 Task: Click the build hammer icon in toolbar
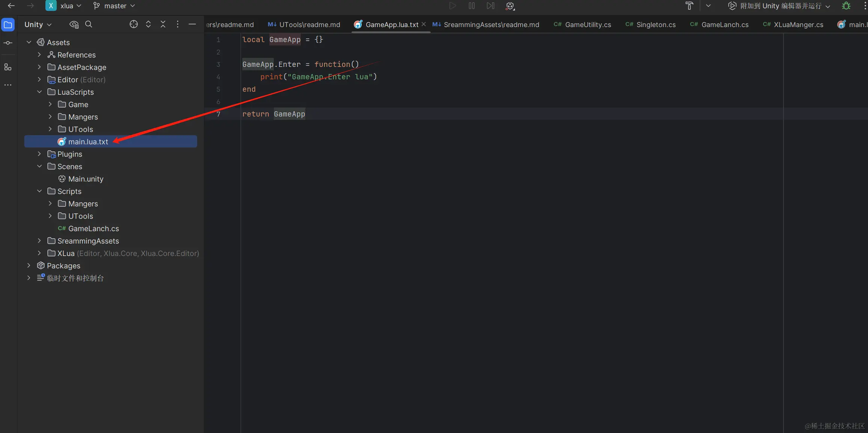[689, 6]
